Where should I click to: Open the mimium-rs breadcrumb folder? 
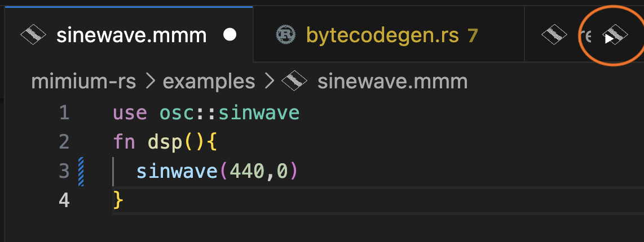click(x=83, y=82)
